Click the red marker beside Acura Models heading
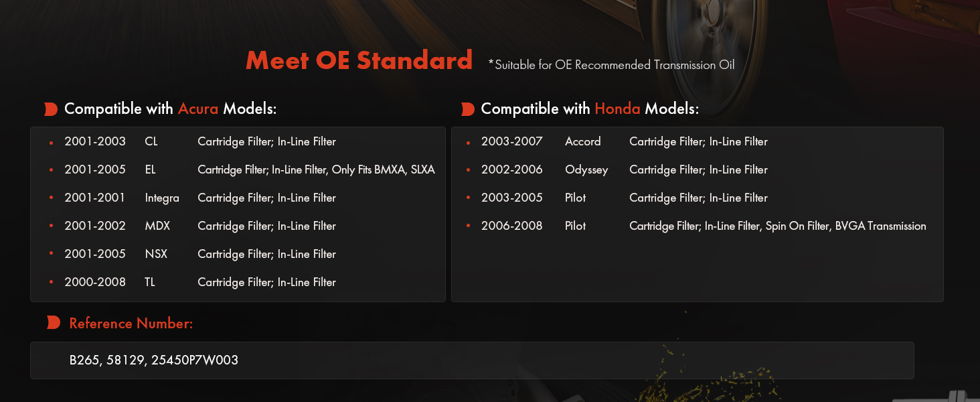The width and height of the screenshot is (980, 402). point(51,109)
